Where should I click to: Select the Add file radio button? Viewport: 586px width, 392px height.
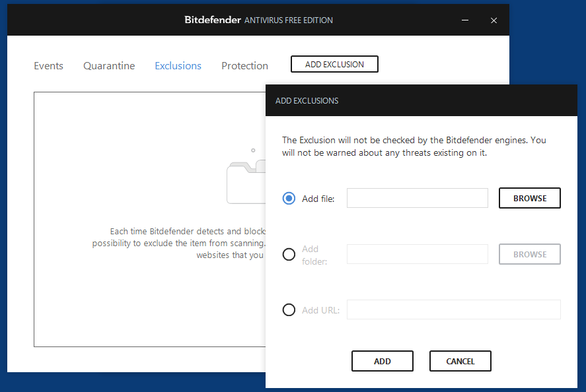pos(289,198)
